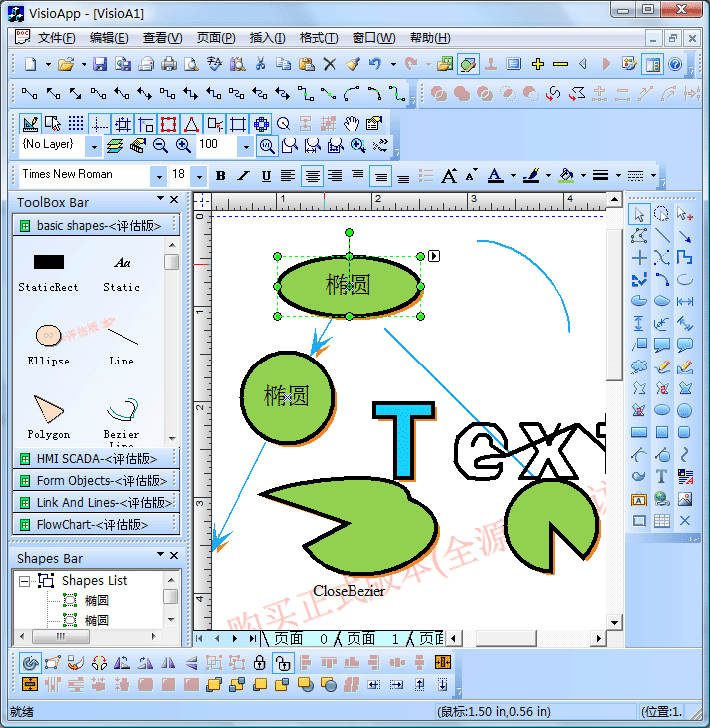Viewport: 710px width, 728px height.
Task: Expand the FlowChart toolbox category
Action: [x=92, y=524]
